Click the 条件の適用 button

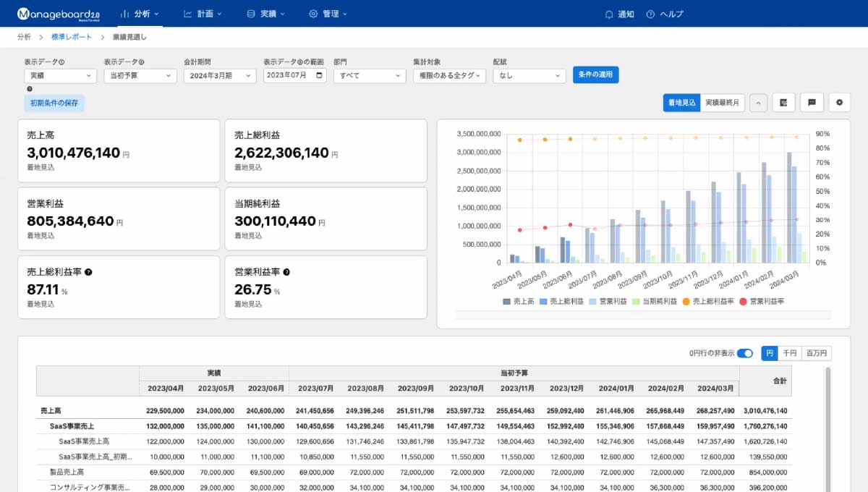pyautogui.click(x=595, y=75)
